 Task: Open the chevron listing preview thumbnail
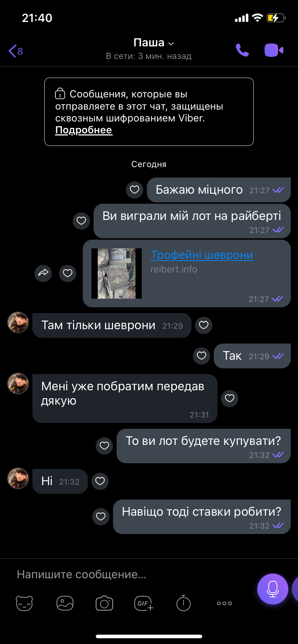point(117,273)
